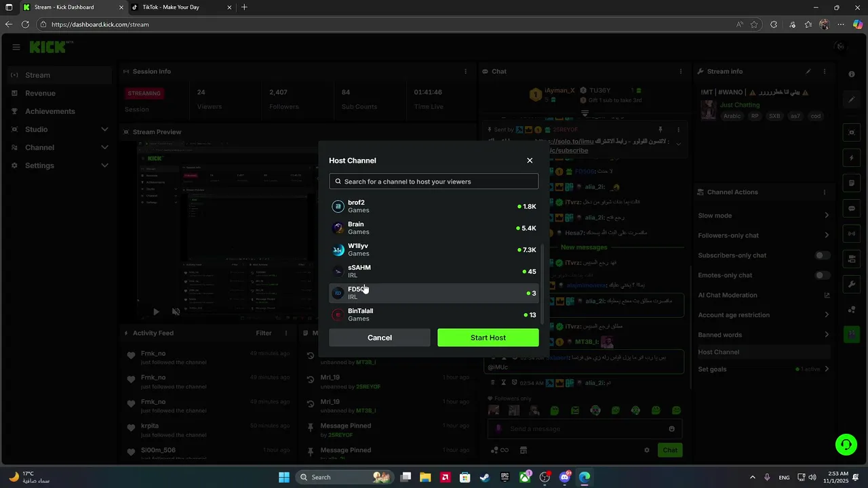Click Host Channel in Channel Actions

(764, 352)
